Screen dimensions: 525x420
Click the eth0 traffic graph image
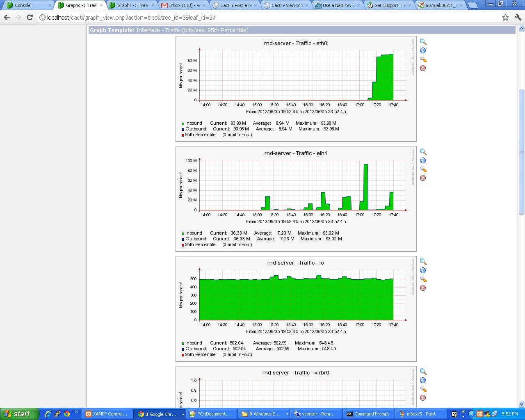pyautogui.click(x=296, y=89)
